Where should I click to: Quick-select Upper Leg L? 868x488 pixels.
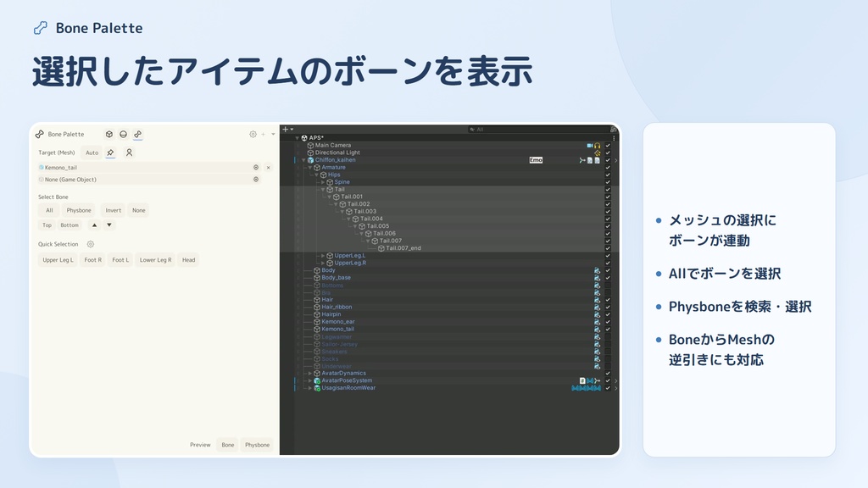click(58, 260)
